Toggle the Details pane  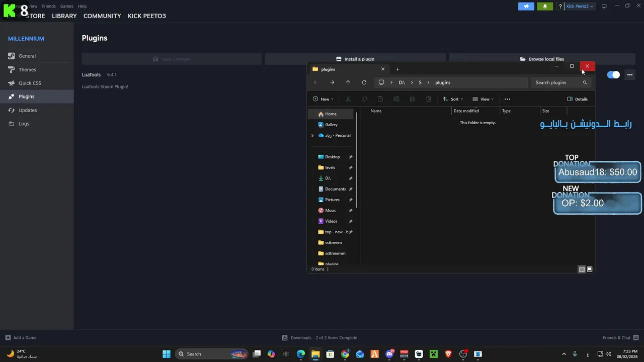pos(577,99)
